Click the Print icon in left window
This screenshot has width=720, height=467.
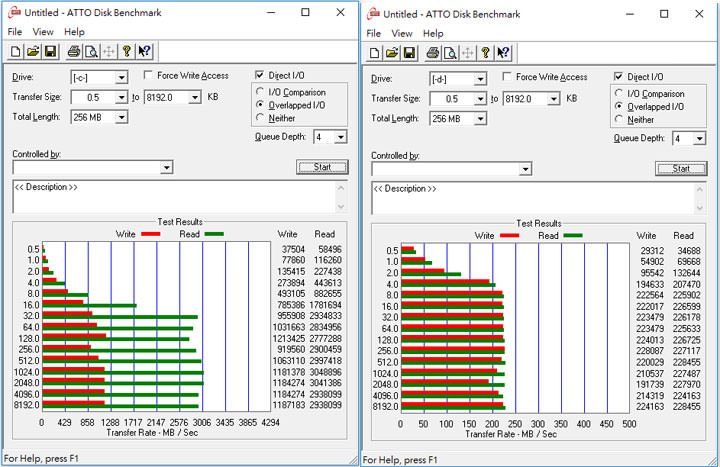(72, 52)
